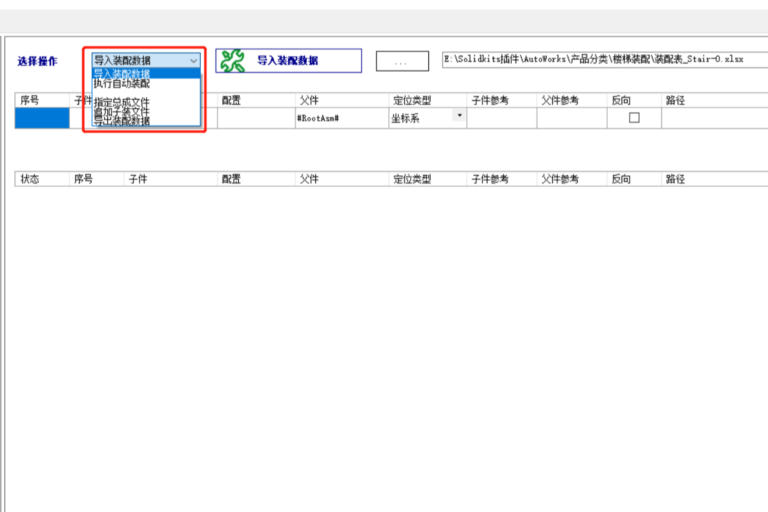
Task: Click the xlsx file path field
Action: (x=605, y=59)
